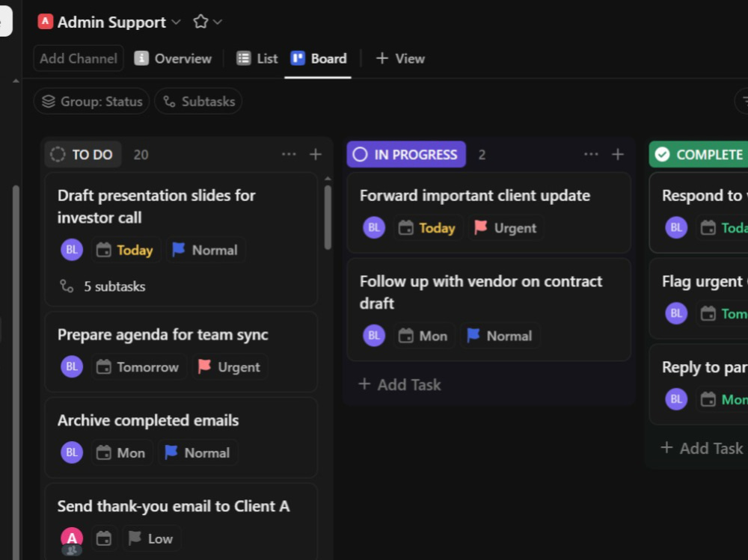The width and height of the screenshot is (748, 560).
Task: Click BL avatar on Flag urgent card
Action: (676, 313)
